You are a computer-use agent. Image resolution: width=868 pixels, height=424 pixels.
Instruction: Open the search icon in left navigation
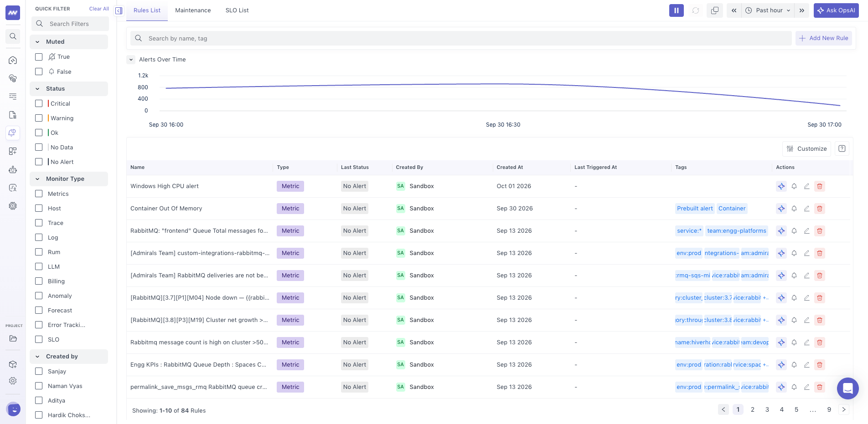[x=13, y=36]
